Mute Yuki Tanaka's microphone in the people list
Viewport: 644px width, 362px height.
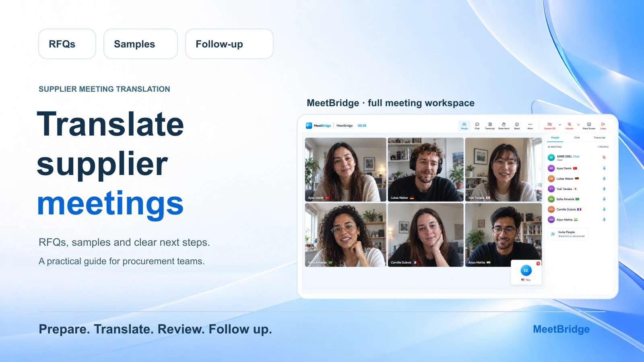pyautogui.click(x=604, y=189)
